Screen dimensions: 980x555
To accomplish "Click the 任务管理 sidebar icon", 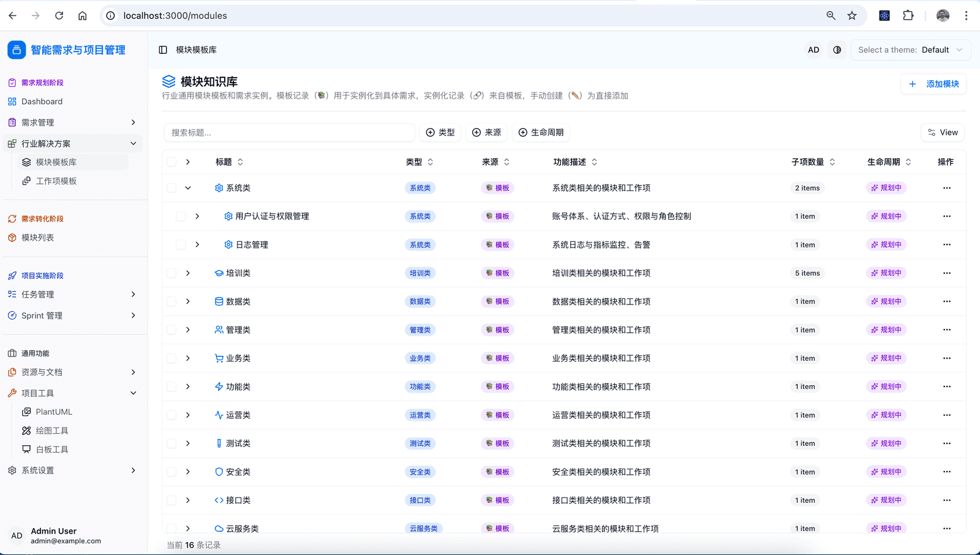I will click(12, 294).
